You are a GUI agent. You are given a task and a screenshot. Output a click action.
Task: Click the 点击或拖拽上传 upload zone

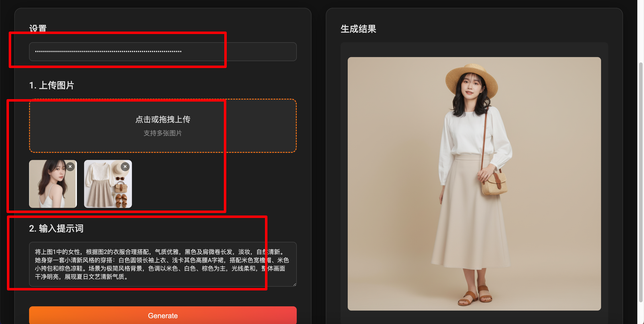coord(163,119)
